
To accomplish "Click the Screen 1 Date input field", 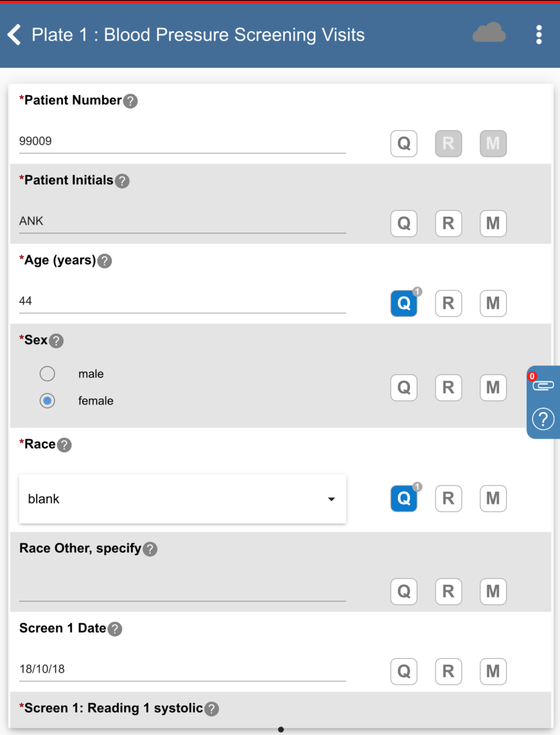I will coord(182,669).
